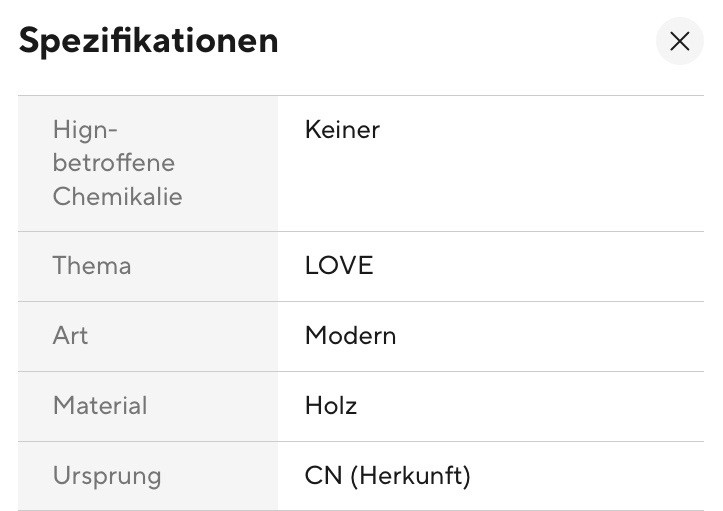Click the Thema row's empty value area

pyautogui.click(x=539, y=266)
